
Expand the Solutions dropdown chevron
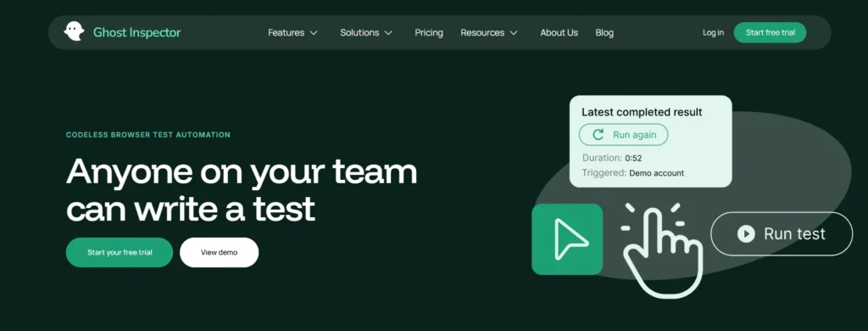coord(388,33)
